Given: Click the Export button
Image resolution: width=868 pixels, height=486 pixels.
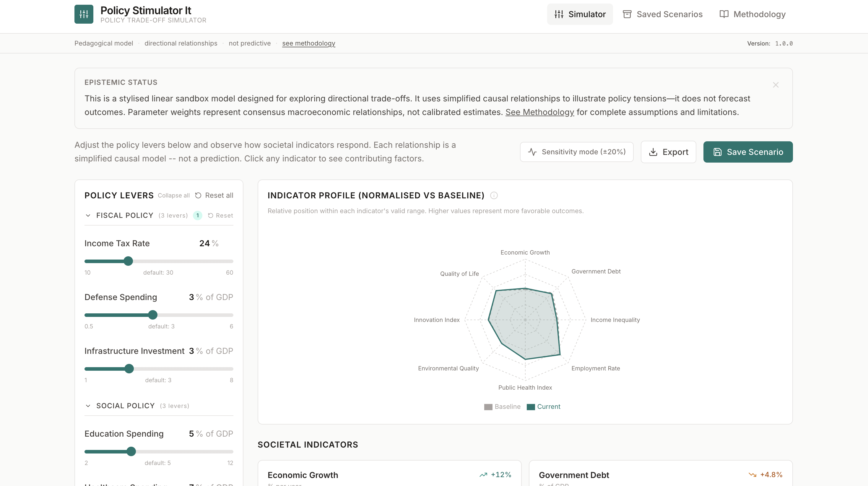Looking at the screenshot, I should (x=668, y=152).
